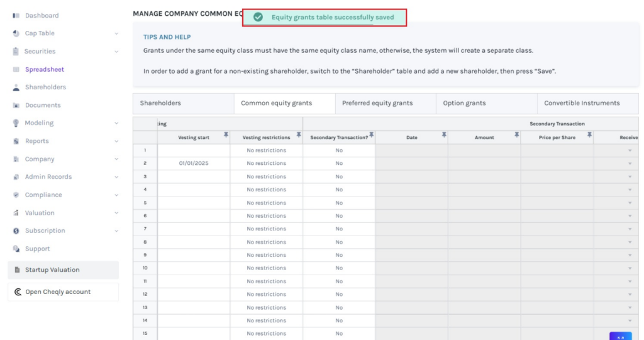Click the Valuation chart icon
Screen dimensions: 644x340
click(x=16, y=213)
